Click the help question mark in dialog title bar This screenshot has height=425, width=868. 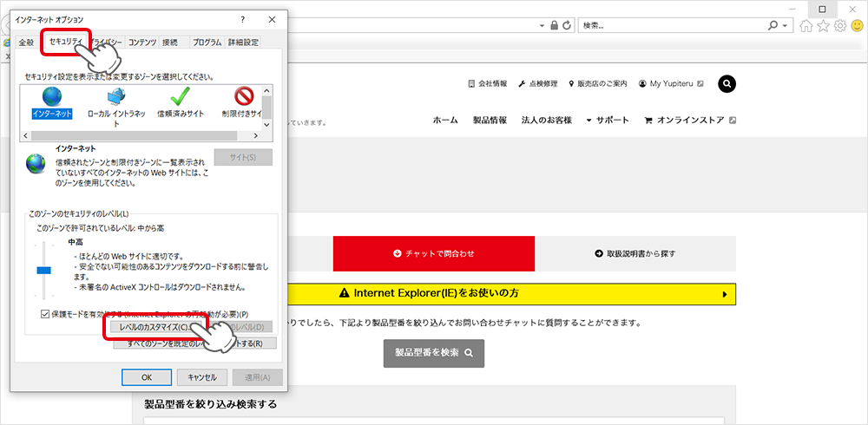pyautogui.click(x=242, y=19)
